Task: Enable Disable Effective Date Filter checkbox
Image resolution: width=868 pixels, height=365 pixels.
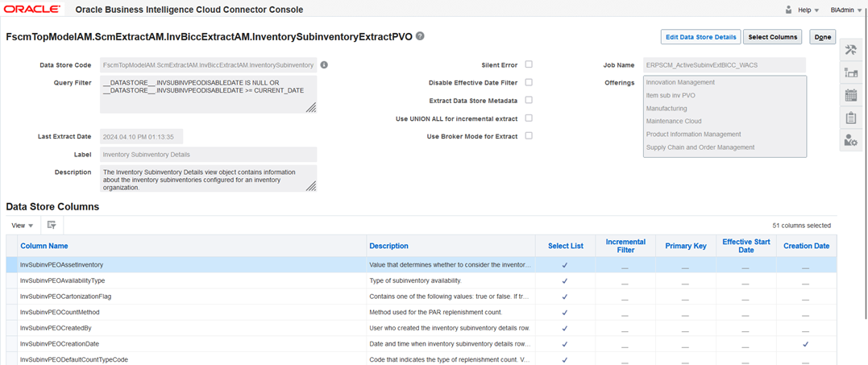Action: [x=529, y=82]
